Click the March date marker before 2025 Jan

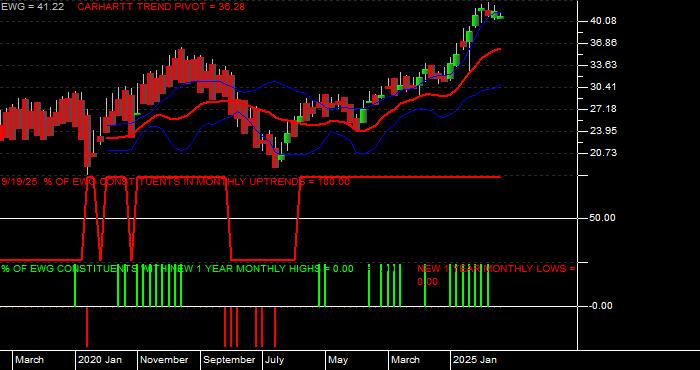(405, 360)
